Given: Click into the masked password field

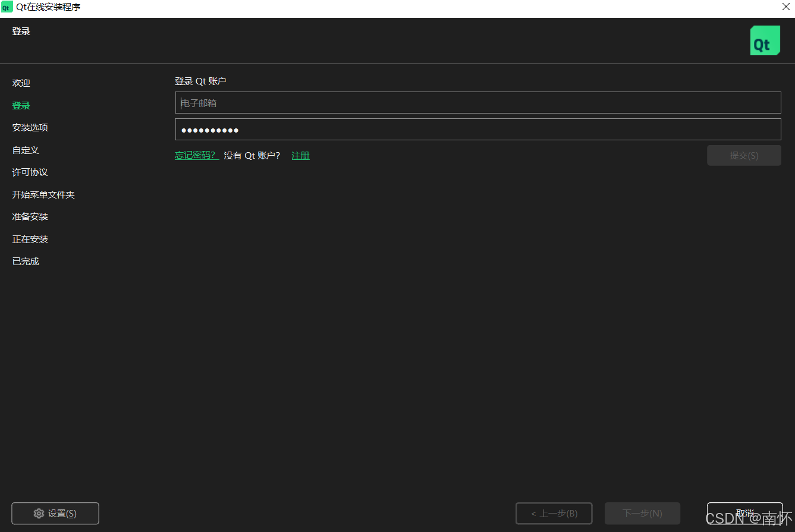Looking at the screenshot, I should click(477, 130).
